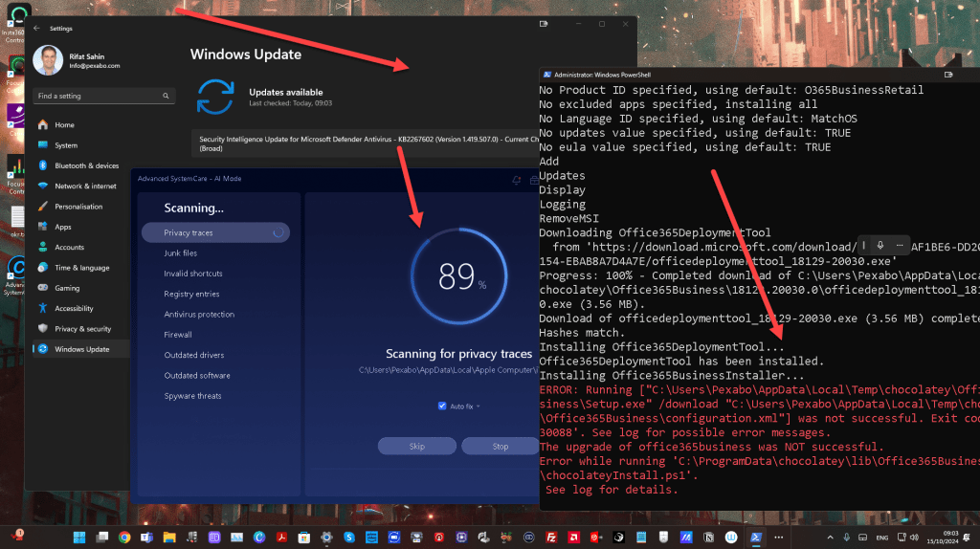Open the taskbar overflow apps menu
The image size is (980, 549).
coord(779,538)
